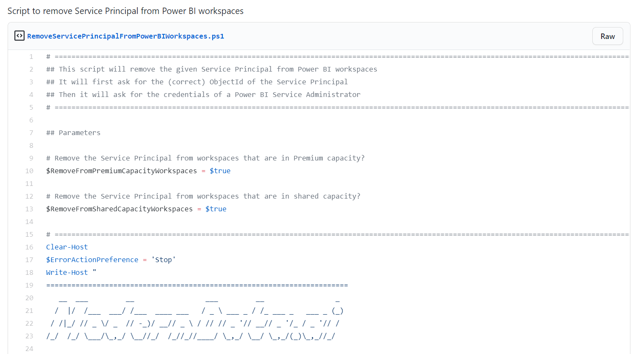644x354 pixels.
Task: Click the 'Stop' string value
Action: (x=164, y=260)
